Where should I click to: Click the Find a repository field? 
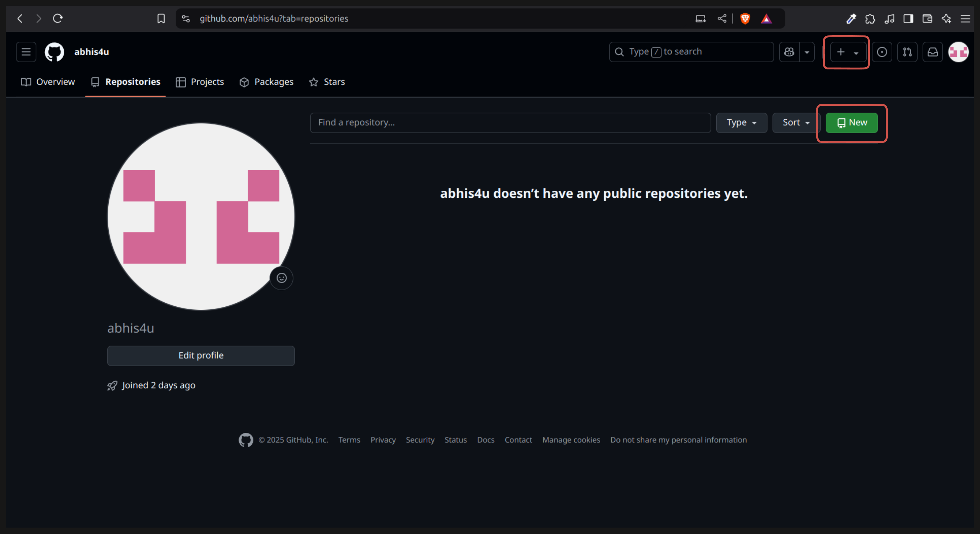[x=510, y=122]
